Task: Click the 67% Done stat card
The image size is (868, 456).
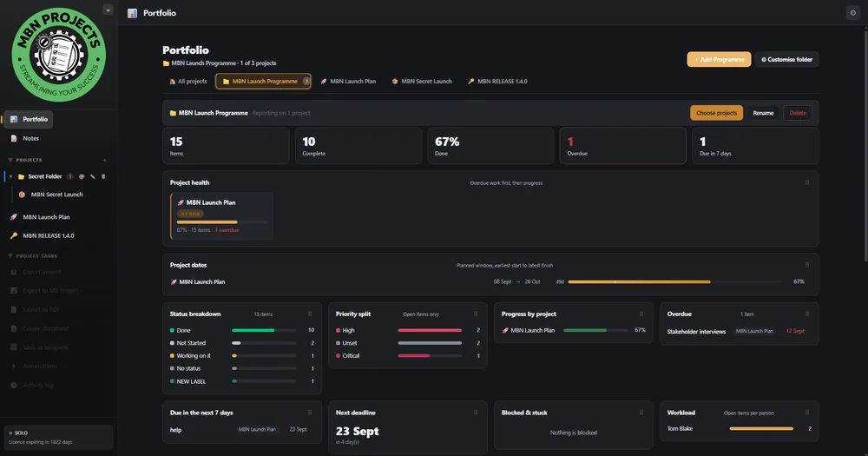Action: pos(490,146)
